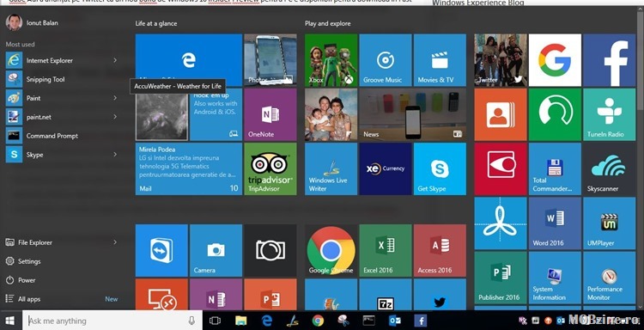
Task: Expand the File Explorer jump list arrow
Action: point(115,242)
